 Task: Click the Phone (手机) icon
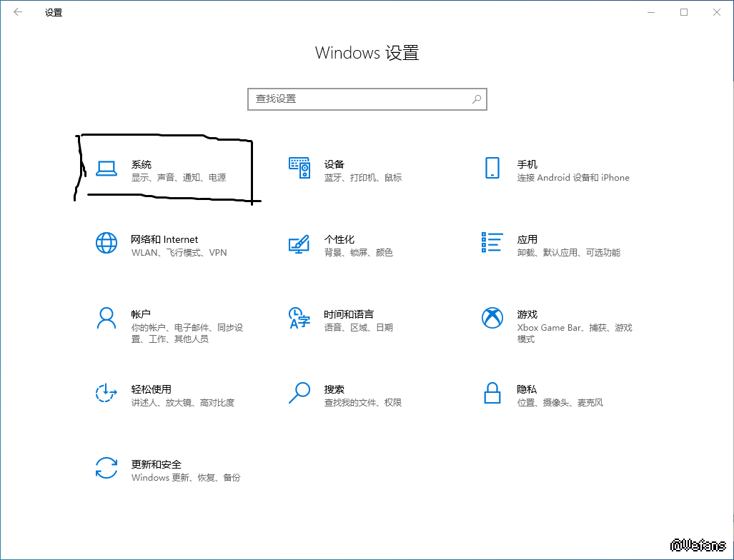492,169
